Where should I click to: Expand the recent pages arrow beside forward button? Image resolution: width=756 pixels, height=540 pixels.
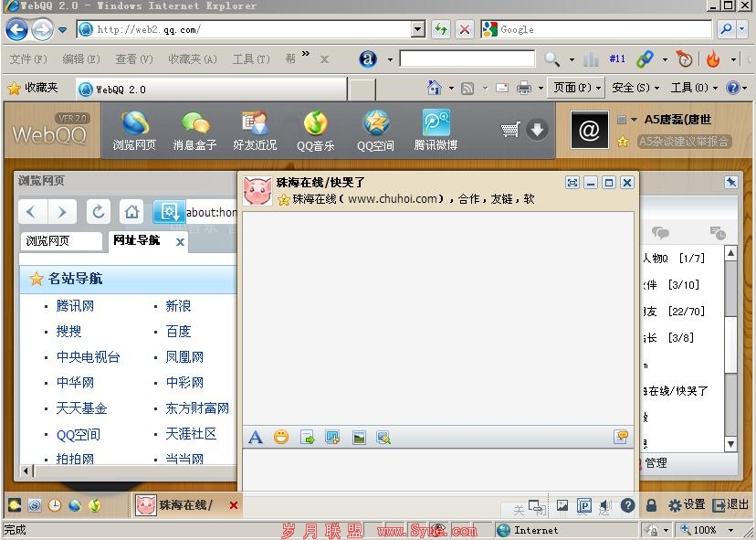click(63, 30)
